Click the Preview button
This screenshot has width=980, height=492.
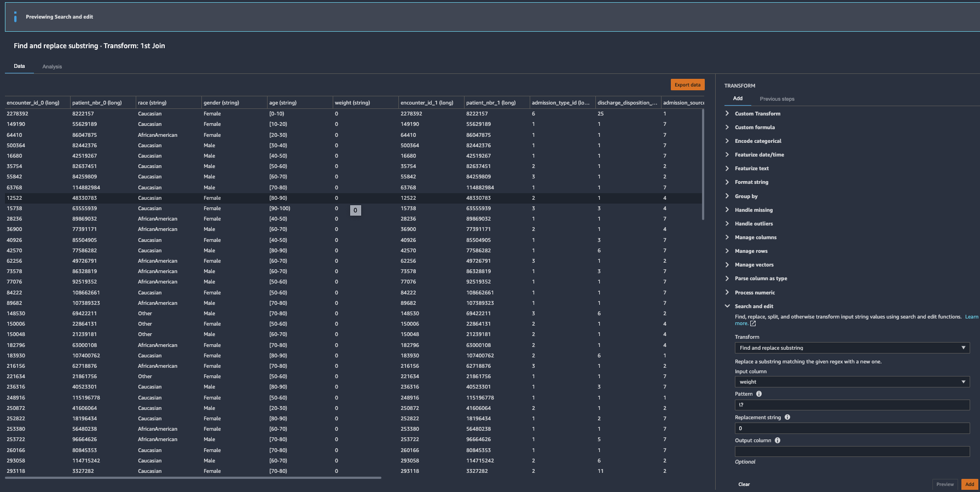(x=945, y=484)
